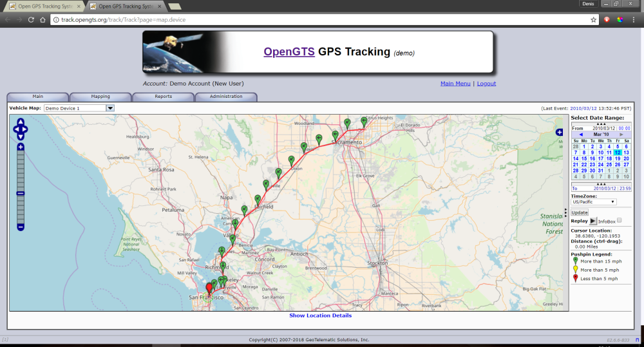Click the colorful extension icon in toolbar
Image resolution: width=644 pixels, height=347 pixels.
click(620, 19)
